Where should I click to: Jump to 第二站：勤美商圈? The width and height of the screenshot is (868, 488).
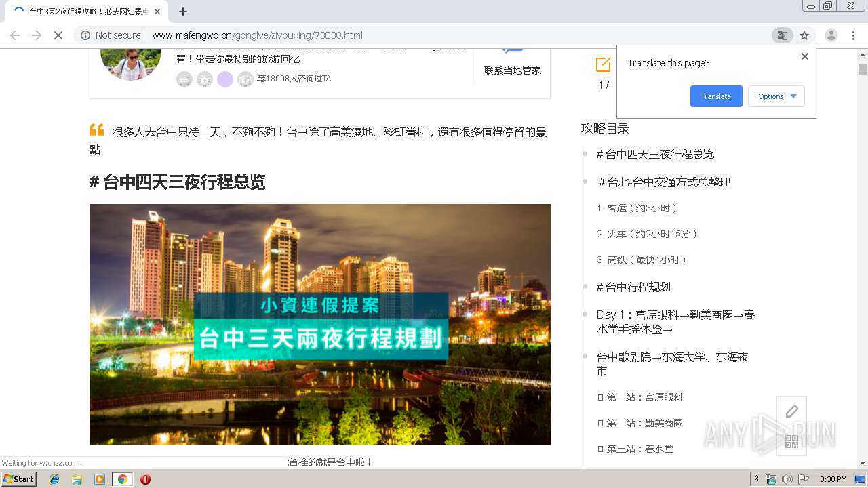click(640, 423)
